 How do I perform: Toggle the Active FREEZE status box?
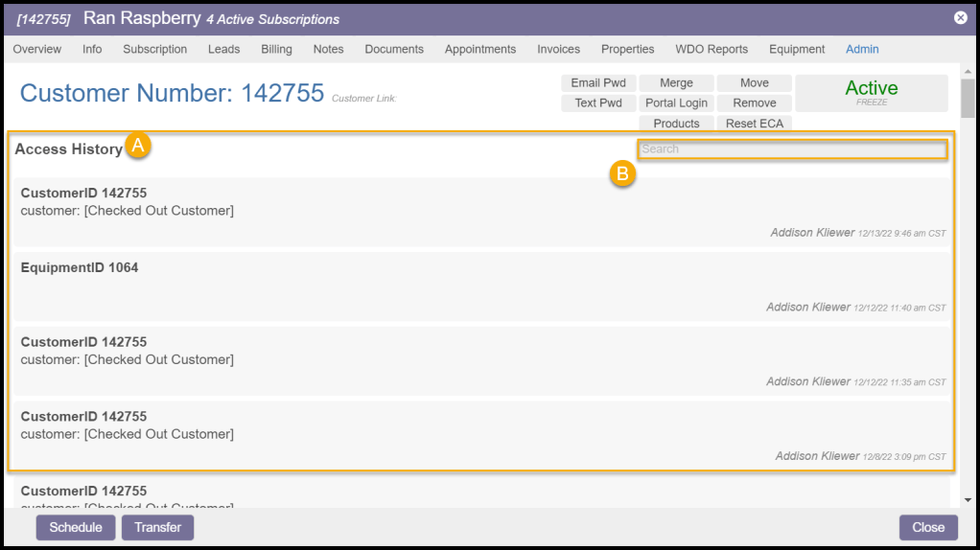tap(871, 93)
